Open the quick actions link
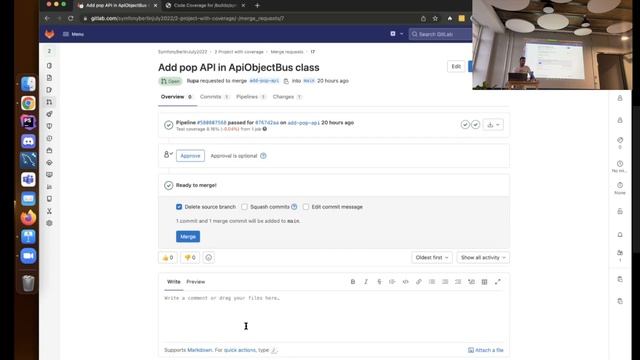This screenshot has width=640, height=360. (x=240, y=350)
